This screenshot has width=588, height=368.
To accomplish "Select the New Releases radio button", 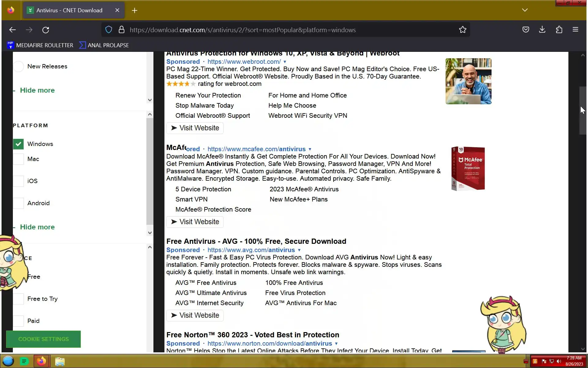I will [x=18, y=67].
